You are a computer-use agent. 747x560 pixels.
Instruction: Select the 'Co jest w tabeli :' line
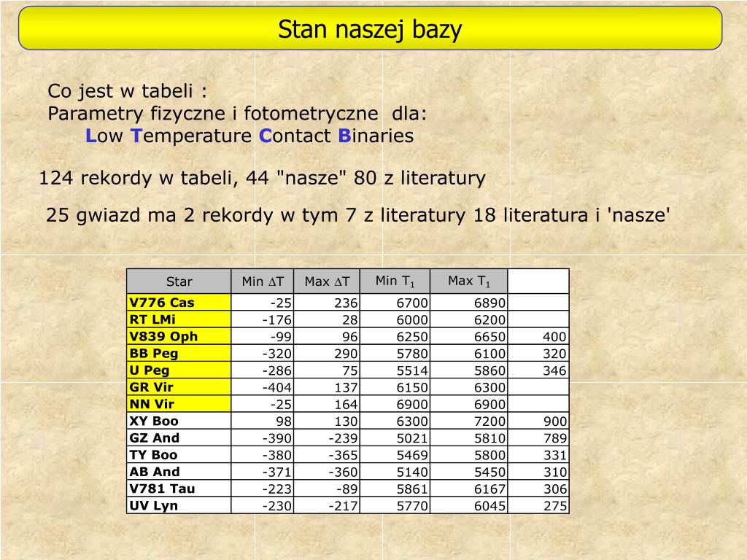(x=128, y=90)
